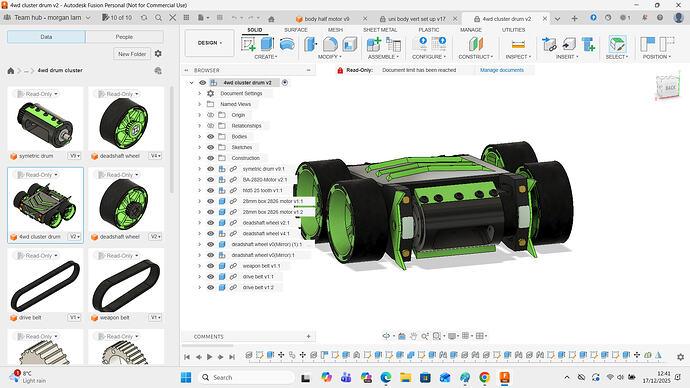Open the MODIFY dropdown menu

pos(330,57)
